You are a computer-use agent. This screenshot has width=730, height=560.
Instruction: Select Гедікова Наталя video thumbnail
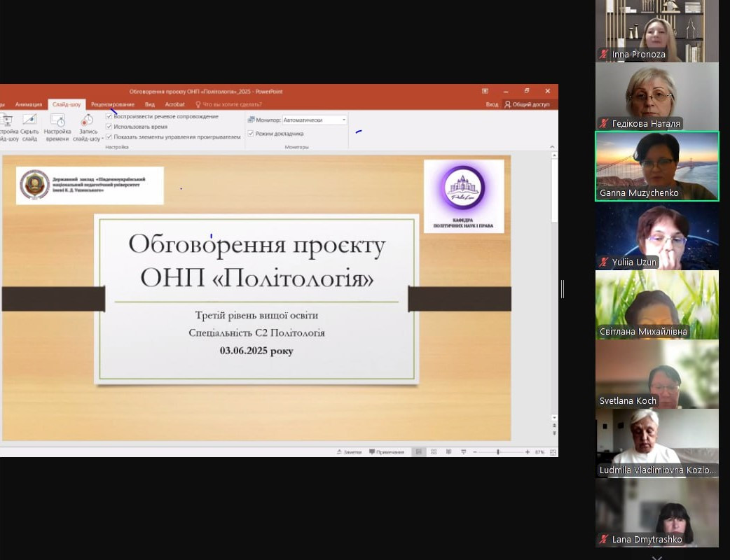coord(657,97)
